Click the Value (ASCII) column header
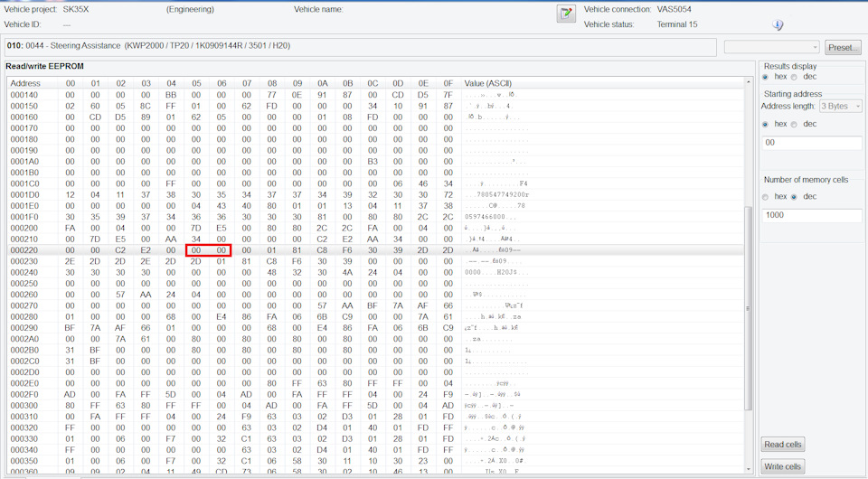 pyautogui.click(x=487, y=83)
